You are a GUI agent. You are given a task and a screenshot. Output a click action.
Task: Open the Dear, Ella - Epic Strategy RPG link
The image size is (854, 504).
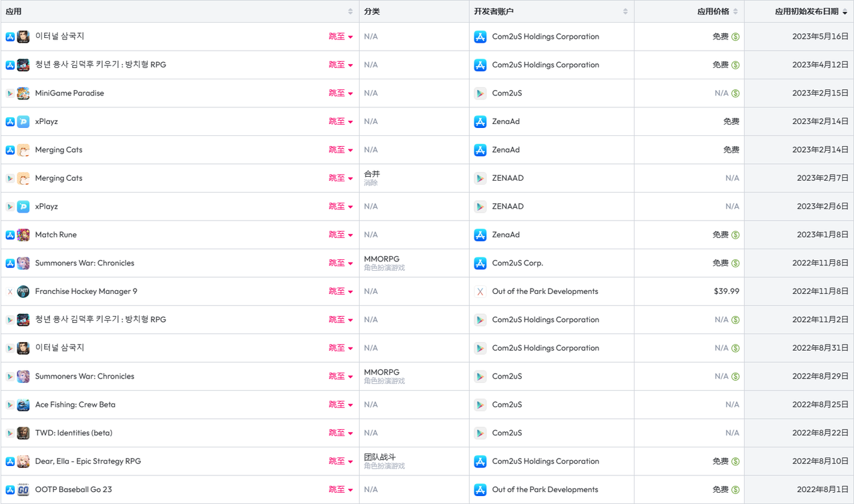click(88, 461)
